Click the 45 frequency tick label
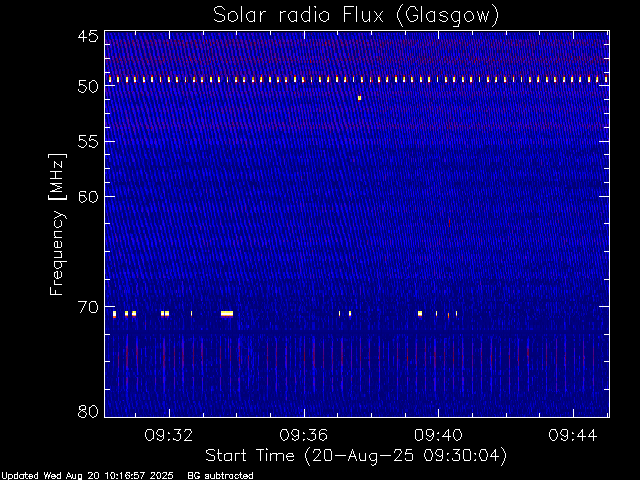Image resolution: width=640 pixels, height=480 pixels. [88, 36]
